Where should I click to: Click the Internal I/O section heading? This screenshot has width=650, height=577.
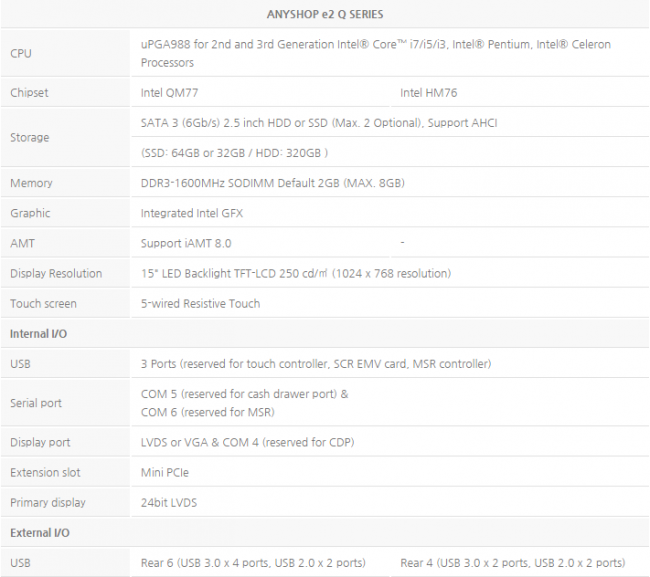pos(38,333)
